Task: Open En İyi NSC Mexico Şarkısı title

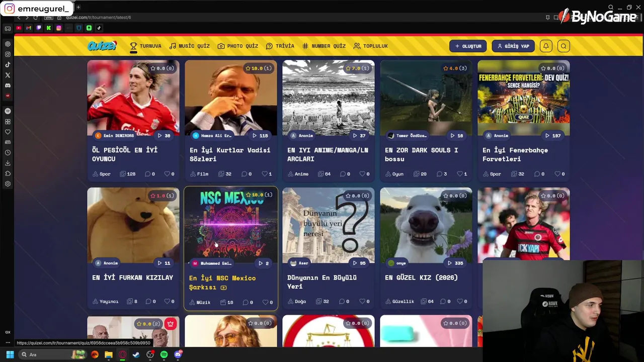Action: 222,283
